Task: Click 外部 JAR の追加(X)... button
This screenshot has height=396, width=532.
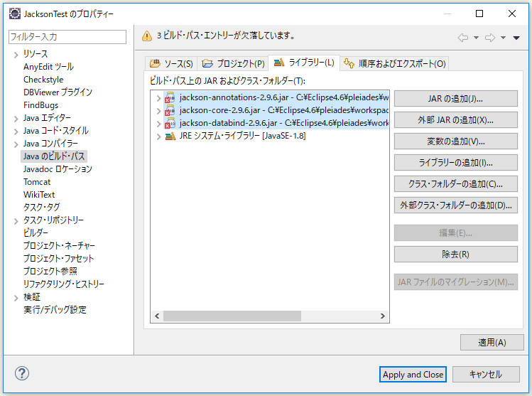Action: pyautogui.click(x=456, y=120)
